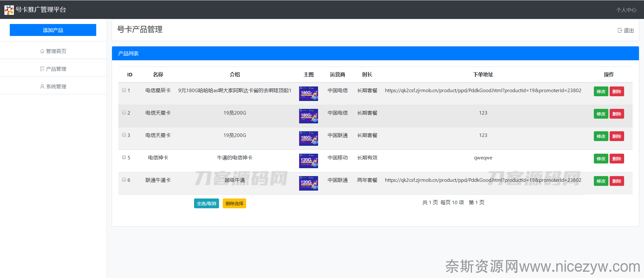This screenshot has width=644, height=278.
Task: Click the 介绍 column header
Action: tap(234, 74)
